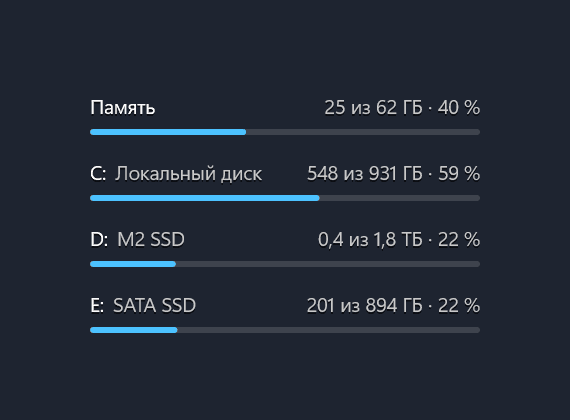Click the C: drive usage bar
The height and width of the screenshot is (420, 570).
(285, 198)
